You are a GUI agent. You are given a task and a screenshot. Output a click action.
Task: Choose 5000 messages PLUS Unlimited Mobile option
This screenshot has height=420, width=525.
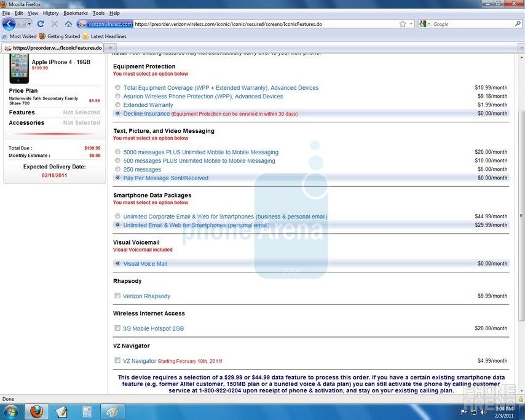117,152
